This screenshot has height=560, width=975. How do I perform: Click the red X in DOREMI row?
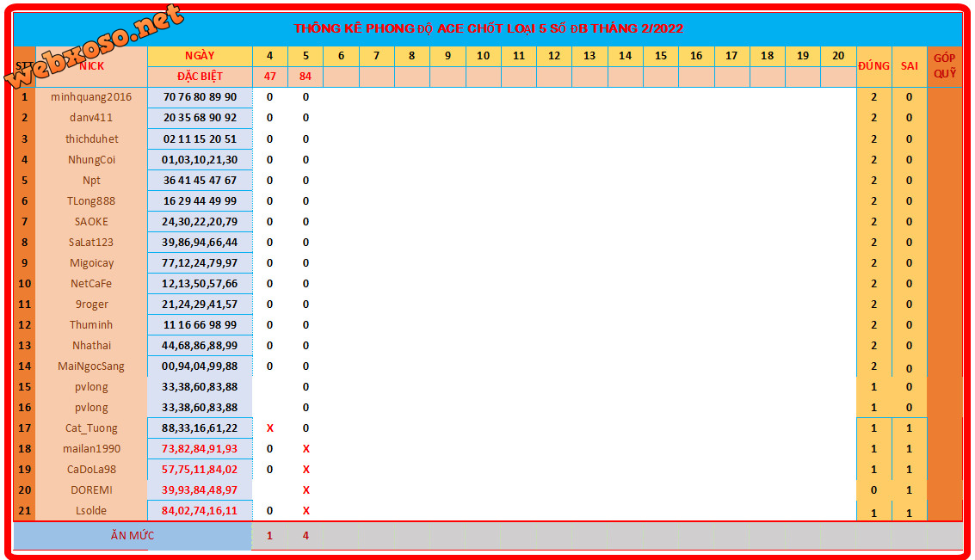click(305, 489)
